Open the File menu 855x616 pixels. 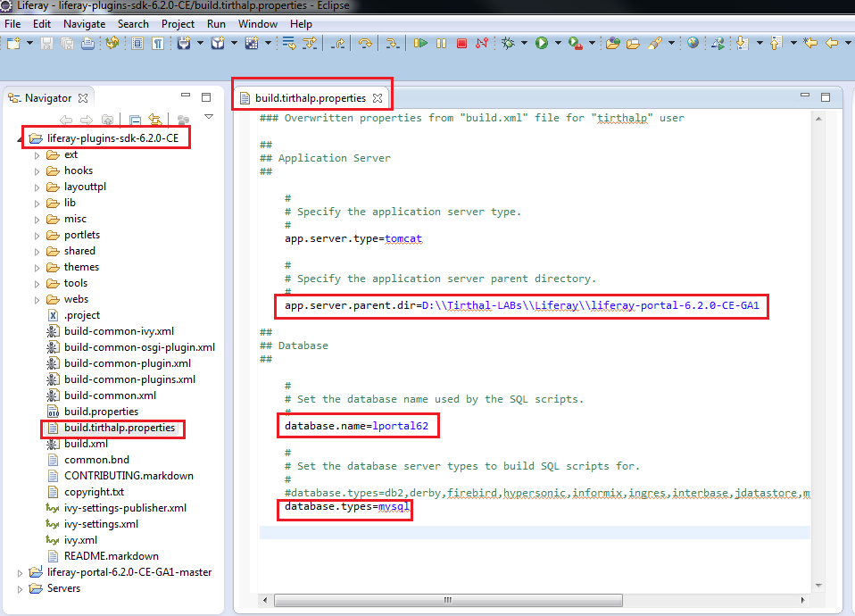click(x=12, y=24)
